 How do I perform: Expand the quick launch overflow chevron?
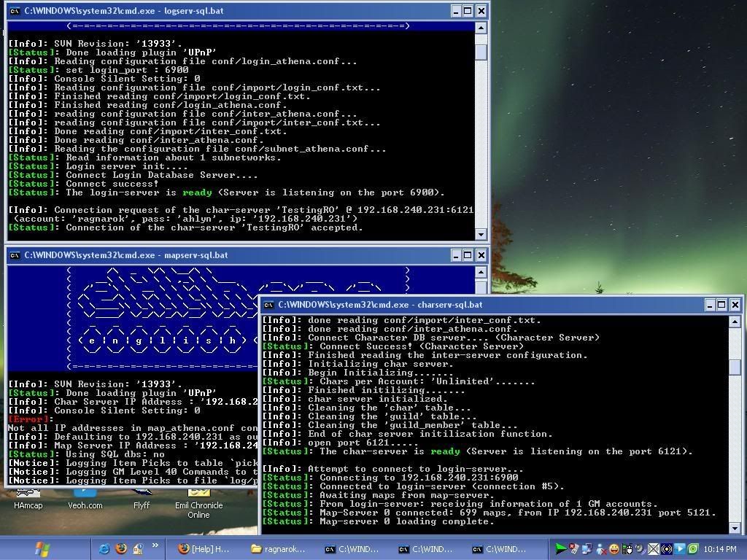pos(155,546)
